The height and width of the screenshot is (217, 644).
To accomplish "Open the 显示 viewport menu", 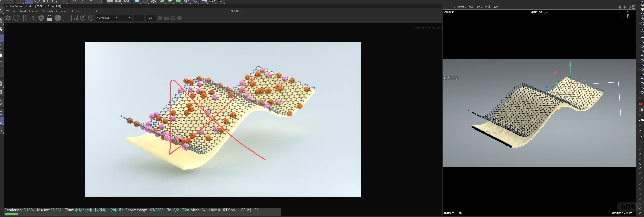I will tap(471, 7).
